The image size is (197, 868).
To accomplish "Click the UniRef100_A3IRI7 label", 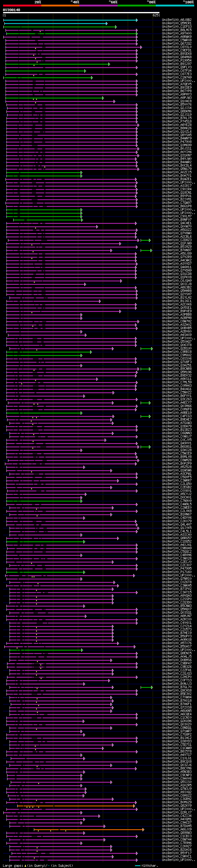I will pyautogui.click(x=177, y=186).
